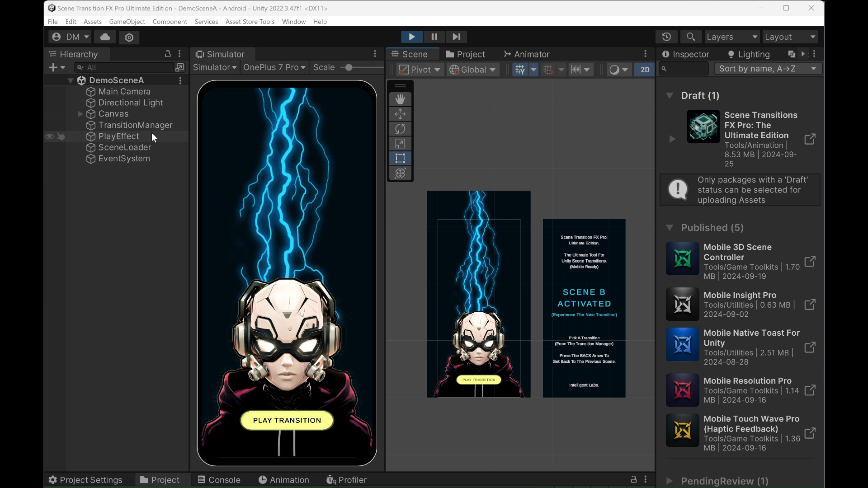The image size is (868, 488).
Task: Collapse the DemoSceneA scene tree
Action: 71,80
